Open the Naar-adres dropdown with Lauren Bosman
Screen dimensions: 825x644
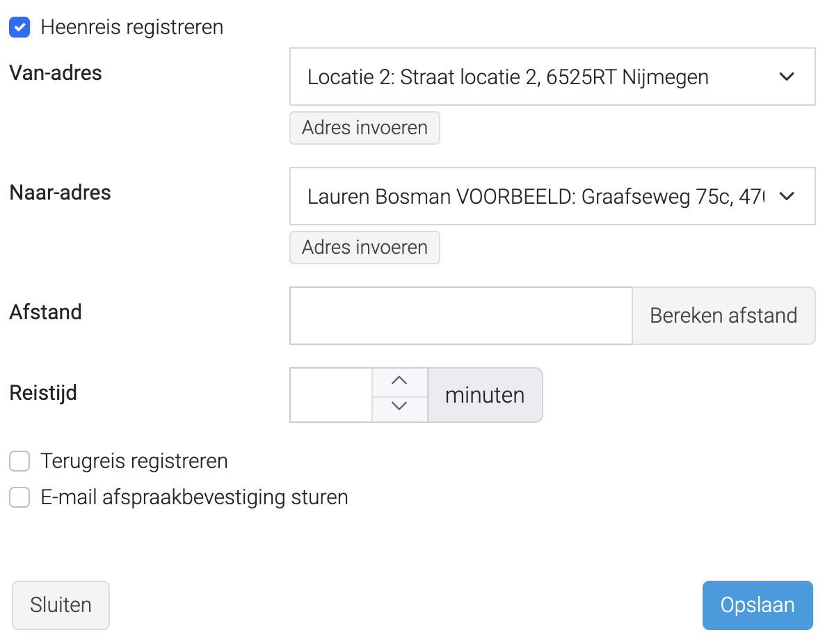[552, 196]
